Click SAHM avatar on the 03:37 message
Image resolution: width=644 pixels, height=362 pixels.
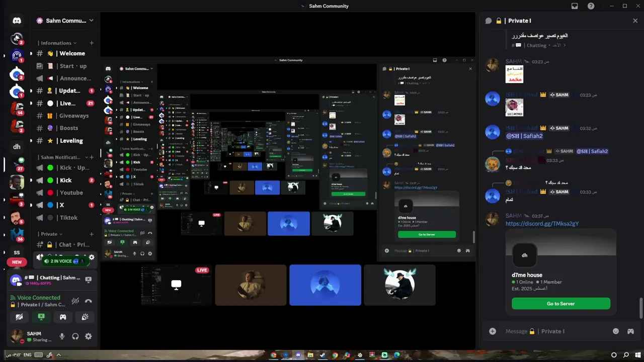tap(492, 219)
